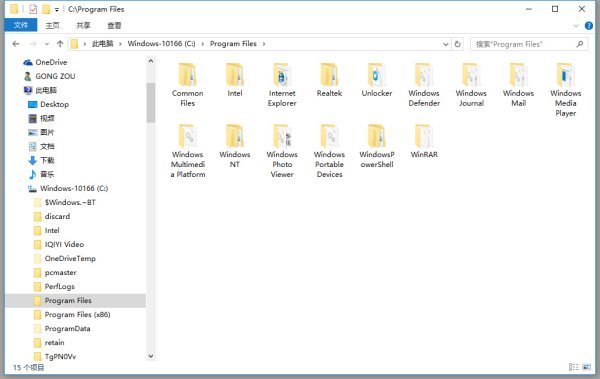Open the Windows Portable Devices folder
The height and width of the screenshot is (379, 600).
coord(329,151)
